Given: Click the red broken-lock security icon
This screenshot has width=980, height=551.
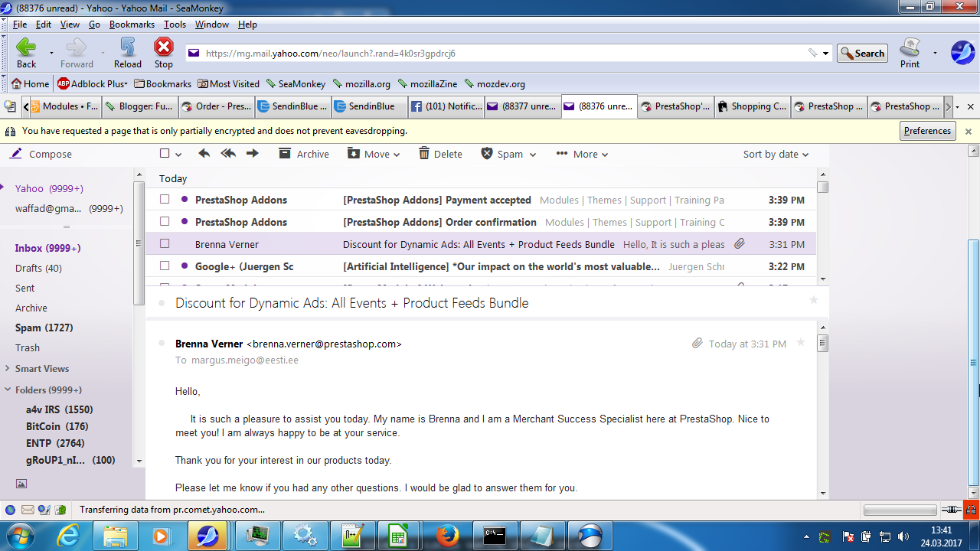Looking at the screenshot, I should click(x=971, y=510).
